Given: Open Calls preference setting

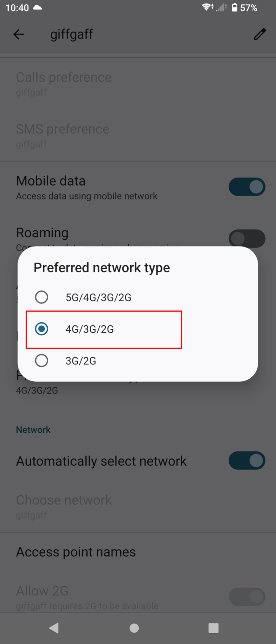Looking at the screenshot, I should (64, 83).
